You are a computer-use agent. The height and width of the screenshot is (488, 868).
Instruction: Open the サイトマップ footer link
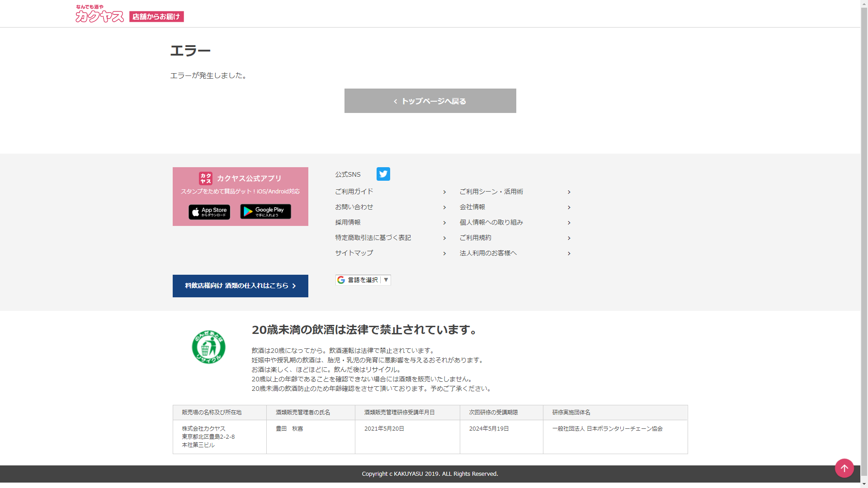[x=354, y=253]
